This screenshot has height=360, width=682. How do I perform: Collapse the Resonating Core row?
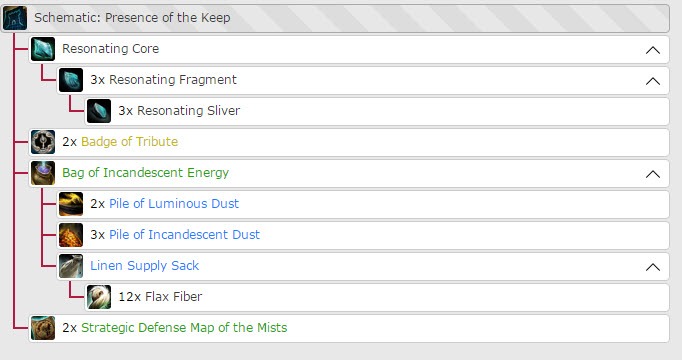coord(653,50)
